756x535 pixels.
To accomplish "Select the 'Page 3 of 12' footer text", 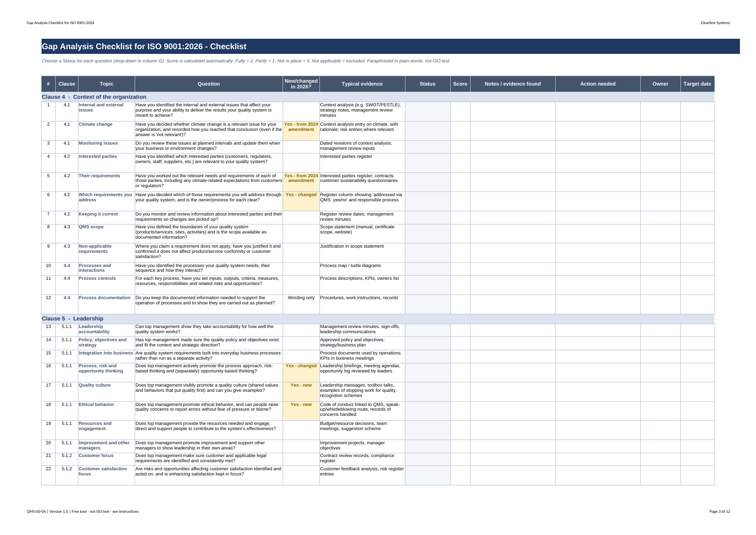I will (x=720, y=511).
